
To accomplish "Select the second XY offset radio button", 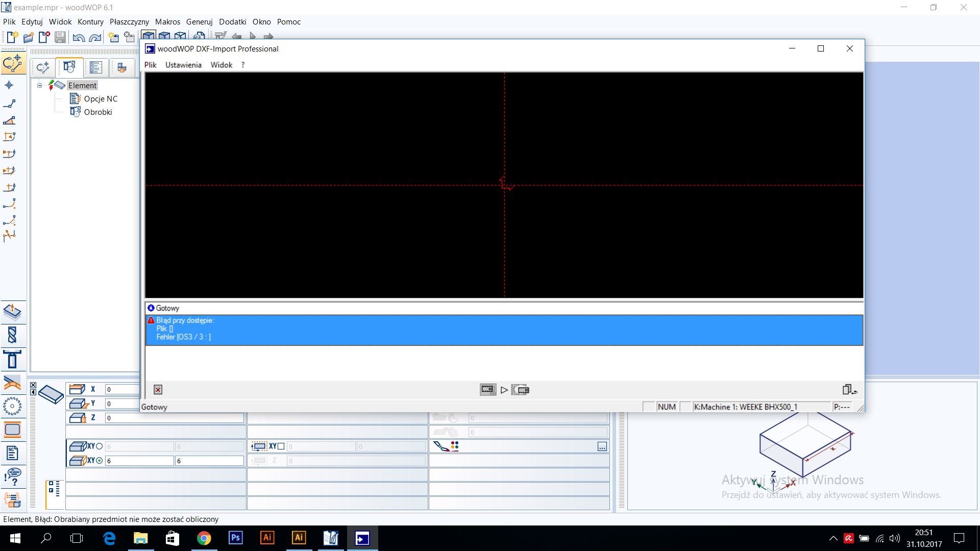I will pos(100,461).
